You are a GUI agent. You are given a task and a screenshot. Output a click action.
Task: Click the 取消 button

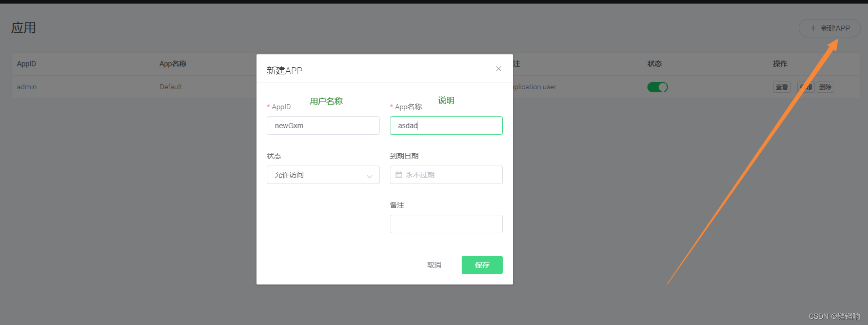click(434, 265)
